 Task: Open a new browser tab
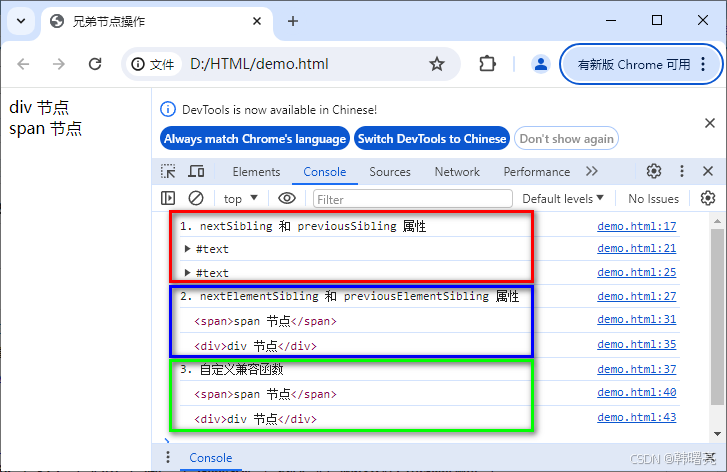click(293, 21)
